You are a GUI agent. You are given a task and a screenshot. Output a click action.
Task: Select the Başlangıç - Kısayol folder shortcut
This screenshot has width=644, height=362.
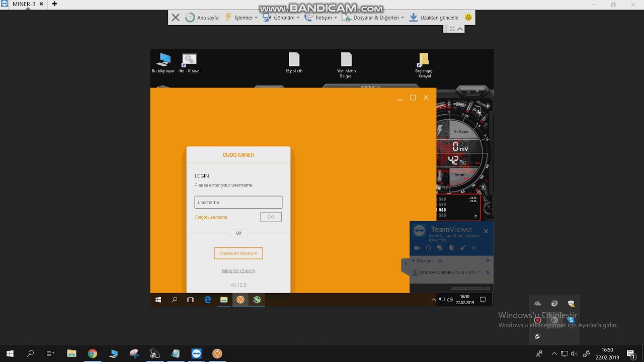pyautogui.click(x=424, y=65)
